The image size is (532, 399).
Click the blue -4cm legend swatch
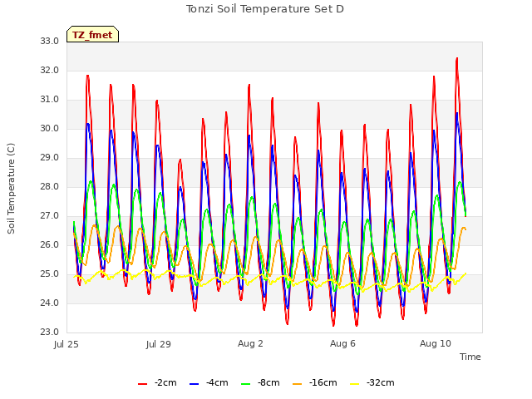(194, 384)
